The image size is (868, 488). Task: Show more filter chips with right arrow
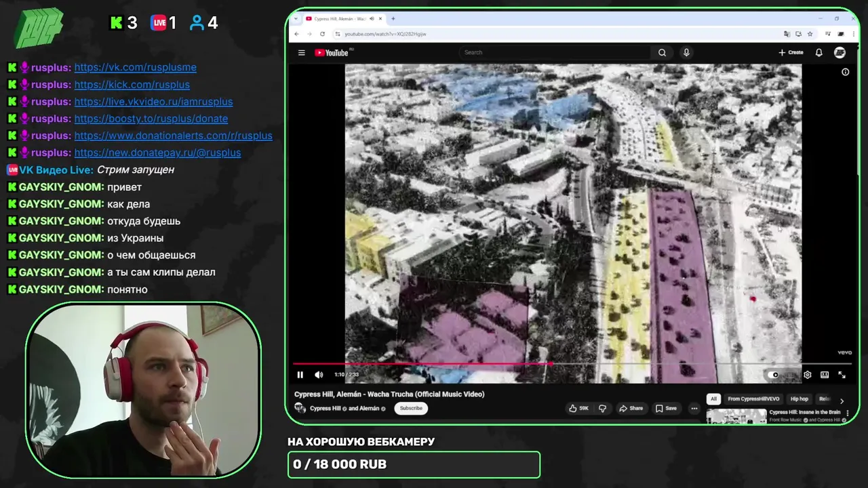(842, 401)
